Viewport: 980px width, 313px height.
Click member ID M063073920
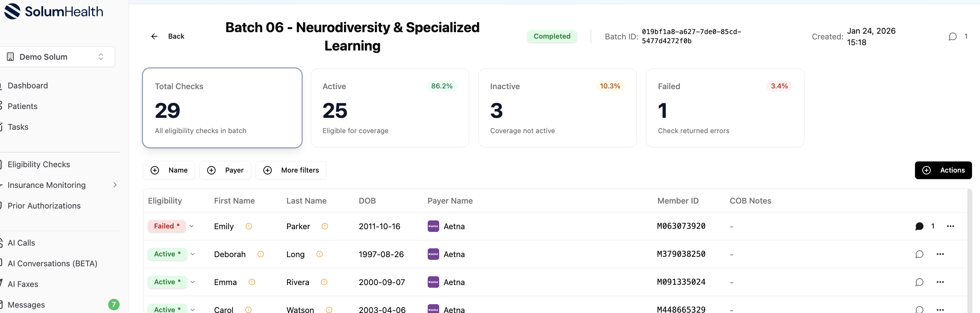[x=681, y=226]
